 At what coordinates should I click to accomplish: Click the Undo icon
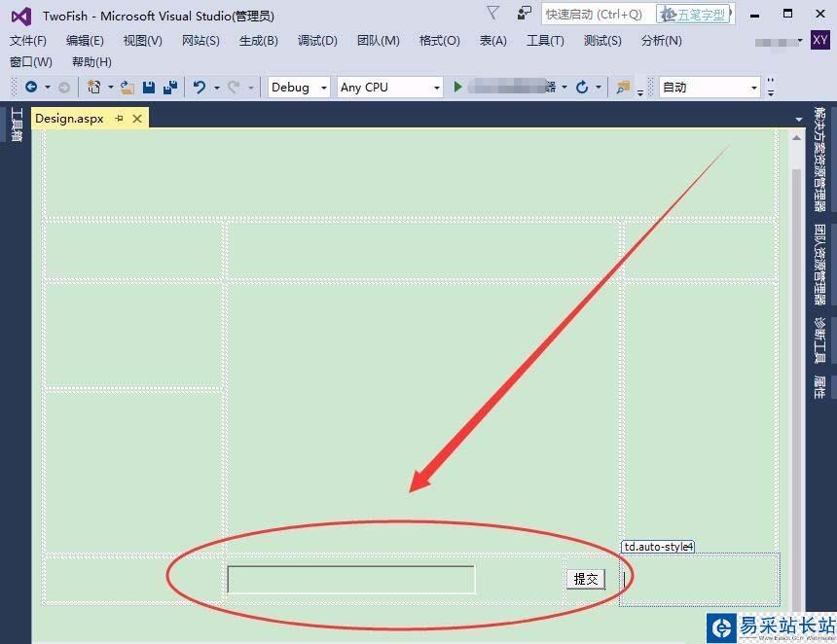(200, 87)
